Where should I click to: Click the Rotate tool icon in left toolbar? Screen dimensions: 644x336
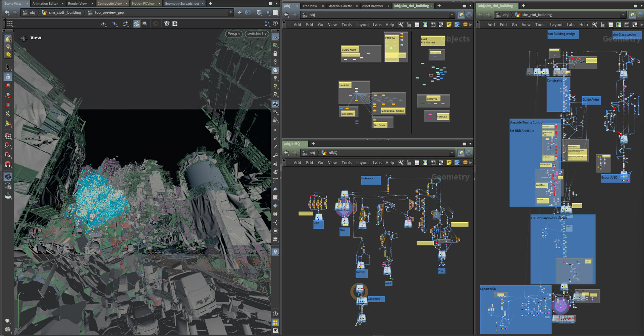pyautogui.click(x=8, y=96)
